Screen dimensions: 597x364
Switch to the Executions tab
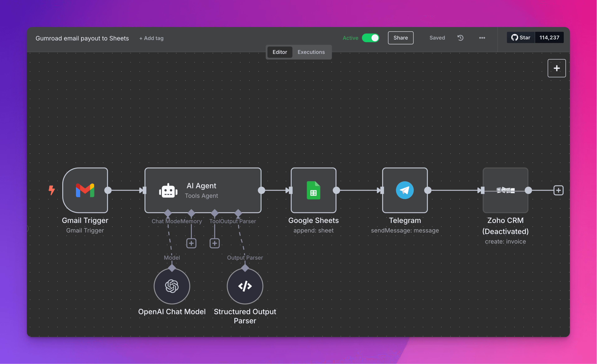(x=311, y=52)
